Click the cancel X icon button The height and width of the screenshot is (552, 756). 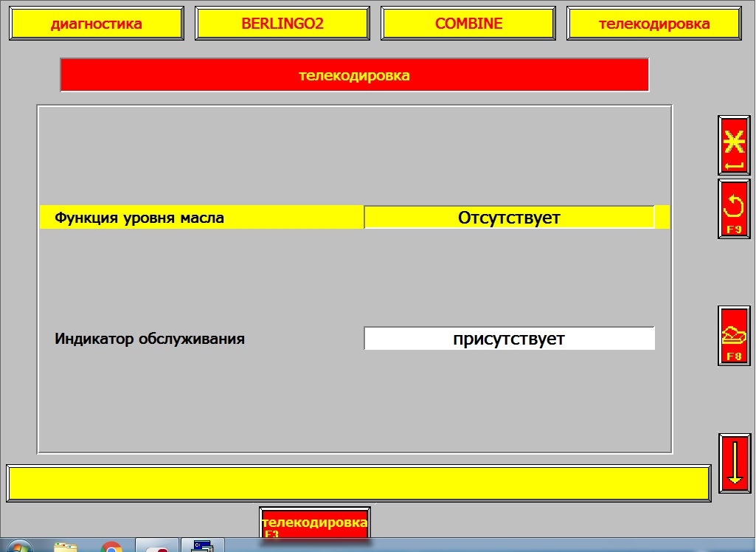[x=734, y=145]
